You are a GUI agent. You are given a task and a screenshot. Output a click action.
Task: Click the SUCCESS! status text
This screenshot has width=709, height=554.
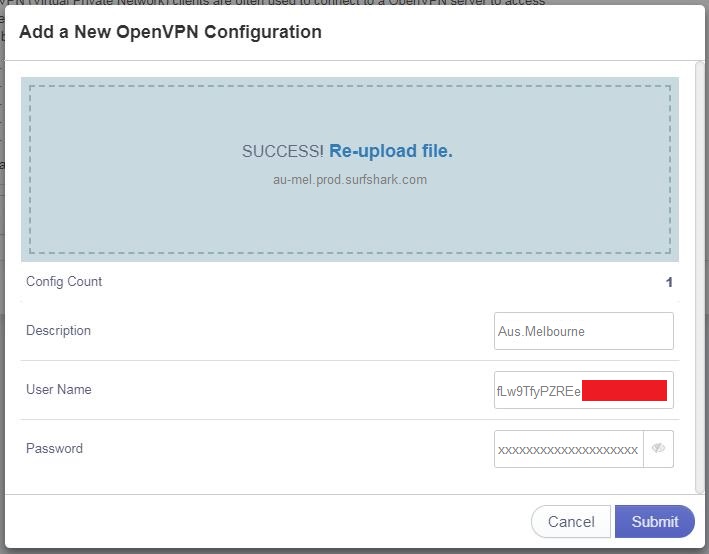282,151
